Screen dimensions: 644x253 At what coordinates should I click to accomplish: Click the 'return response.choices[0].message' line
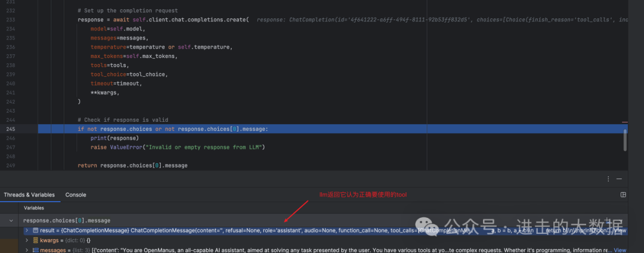click(x=132, y=165)
